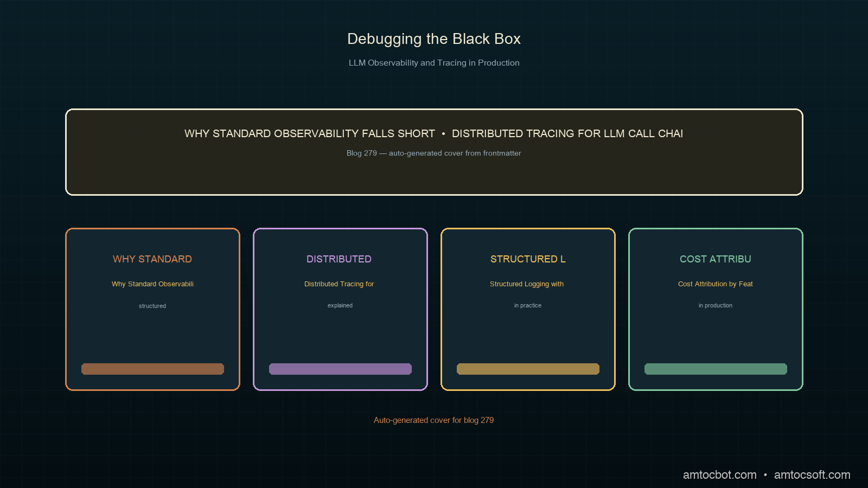Click the orange bar in first card
The width and height of the screenshot is (868, 488).
(152, 369)
